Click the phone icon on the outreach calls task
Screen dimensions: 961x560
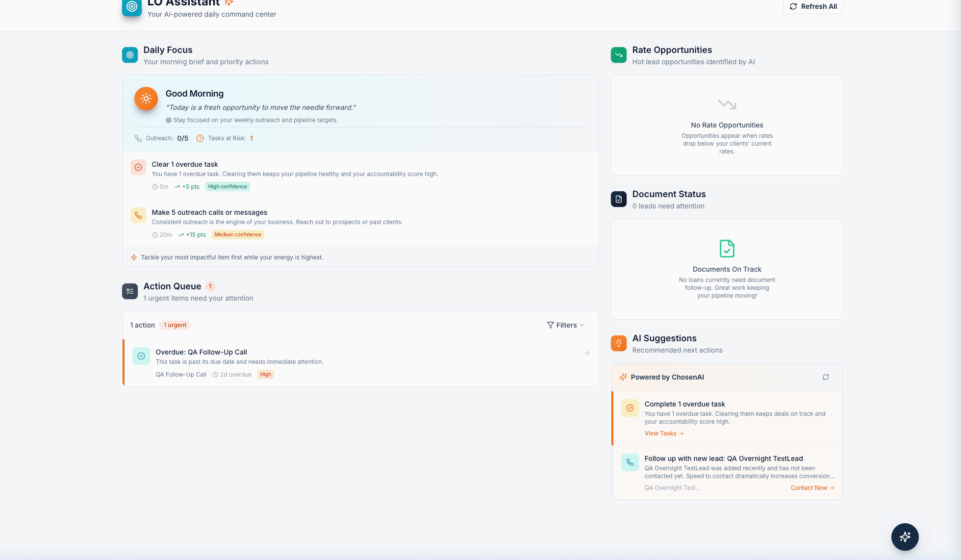point(138,215)
